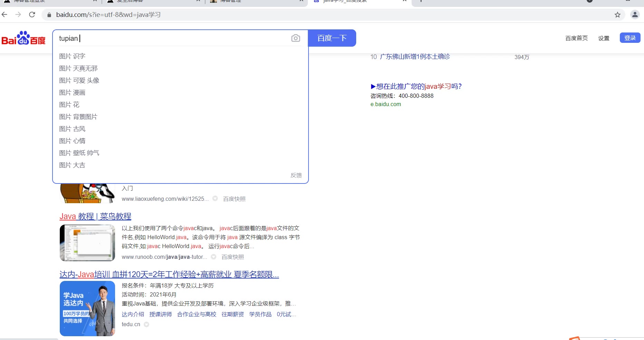Screen dimensions: 644x340
Task: Close the java学习 Baidu search tab
Action: pyautogui.click(x=405, y=1)
